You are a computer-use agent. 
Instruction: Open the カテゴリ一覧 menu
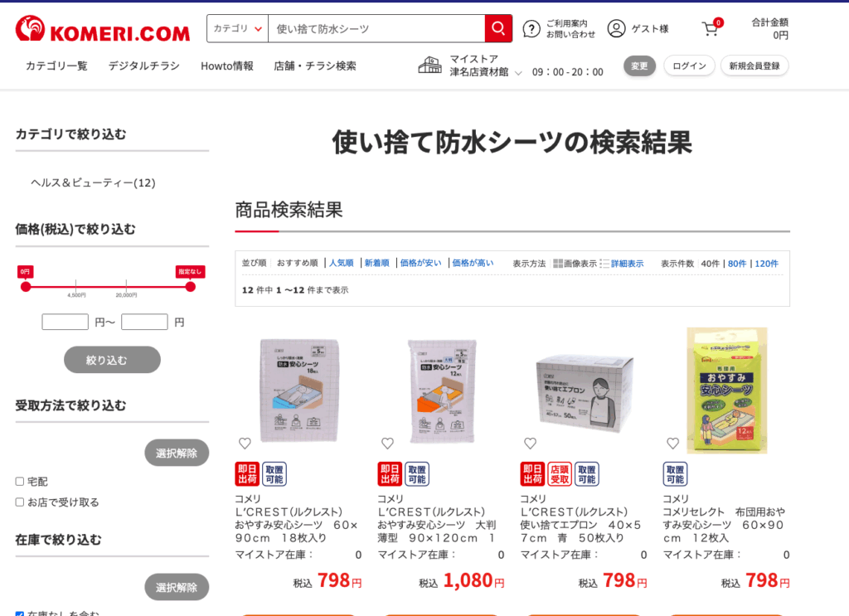click(x=57, y=66)
